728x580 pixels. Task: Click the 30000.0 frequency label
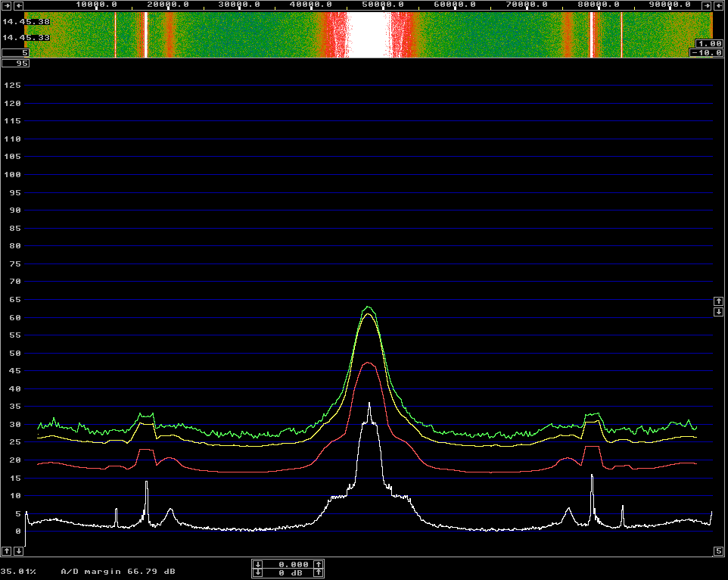coord(240,5)
